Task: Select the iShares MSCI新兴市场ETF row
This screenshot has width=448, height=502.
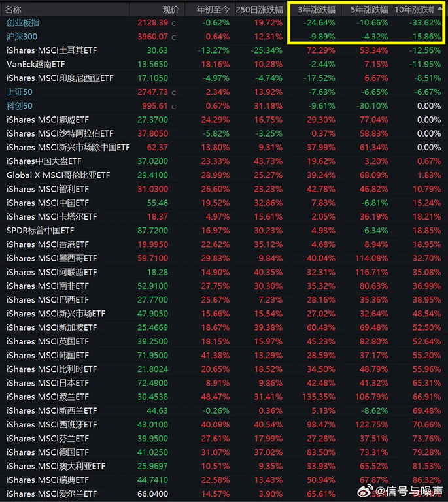Action: pyautogui.click(x=224, y=314)
